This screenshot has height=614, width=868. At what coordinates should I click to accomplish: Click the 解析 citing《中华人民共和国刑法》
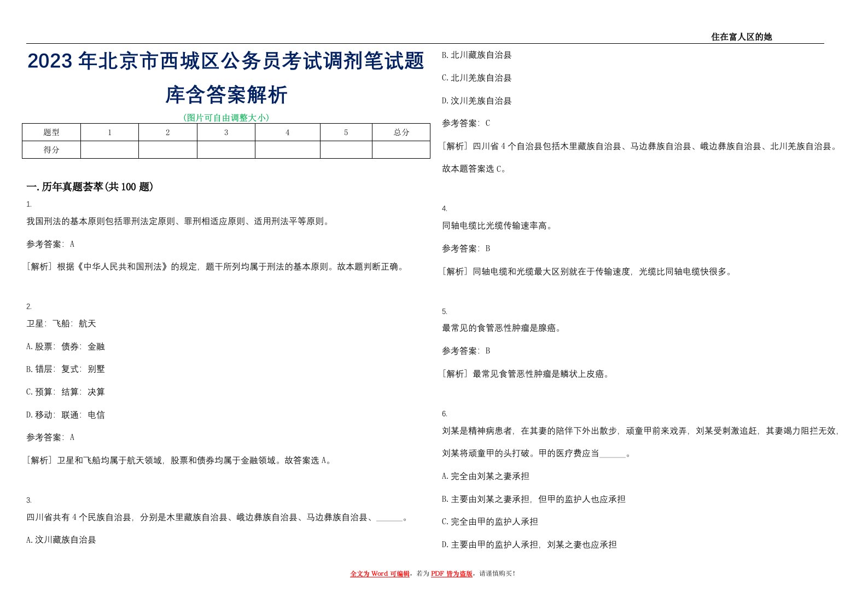tap(217, 267)
